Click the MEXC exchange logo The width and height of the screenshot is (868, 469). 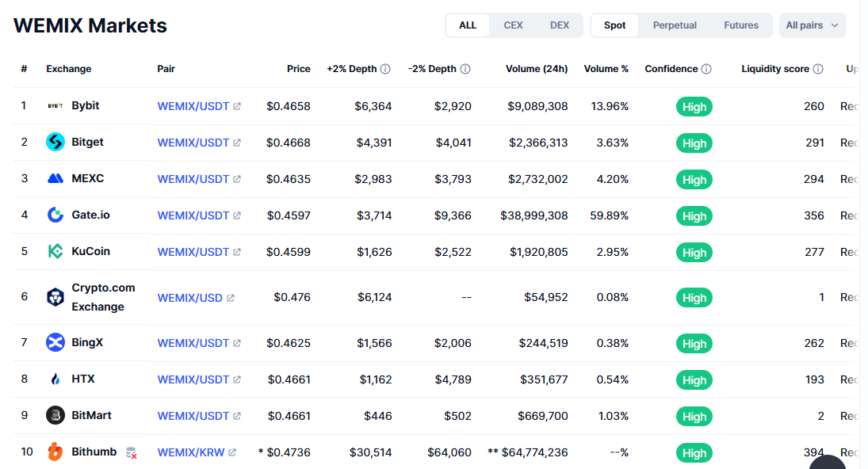point(55,178)
